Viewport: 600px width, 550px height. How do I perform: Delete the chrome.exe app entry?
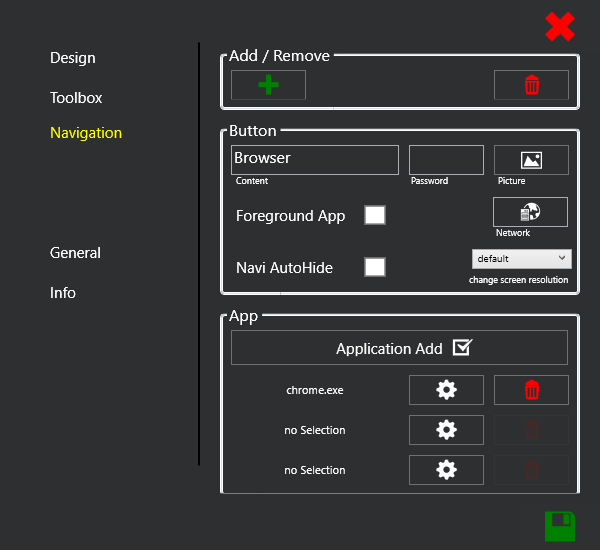coord(531,390)
